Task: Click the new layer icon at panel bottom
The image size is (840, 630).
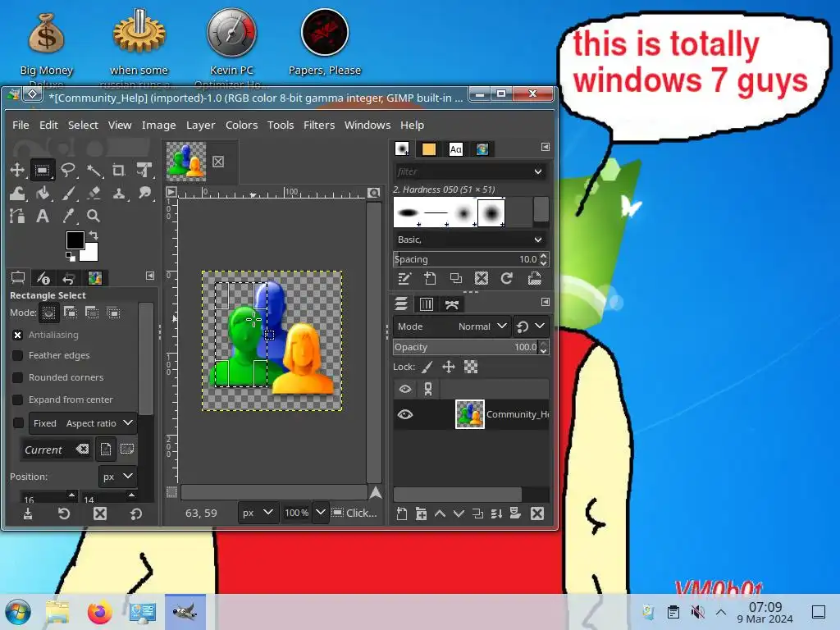Action: coord(402,514)
